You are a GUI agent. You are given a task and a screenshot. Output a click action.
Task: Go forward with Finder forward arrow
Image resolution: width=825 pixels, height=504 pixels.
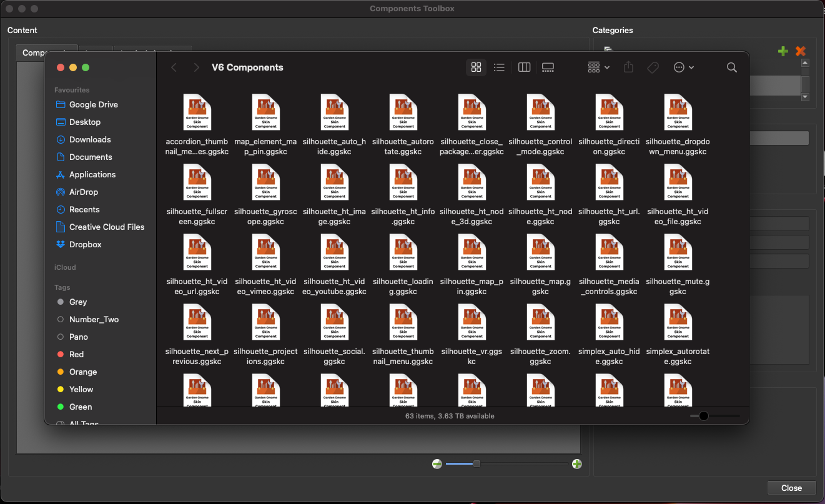coord(197,67)
